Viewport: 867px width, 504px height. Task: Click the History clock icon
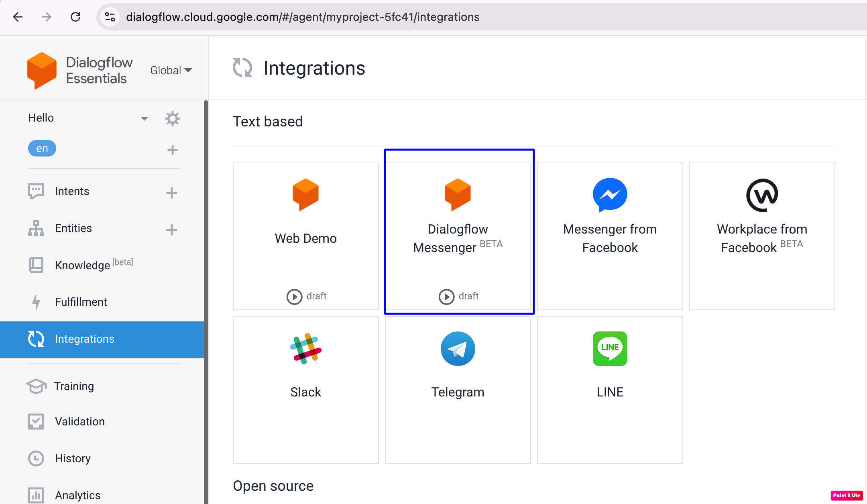(36, 458)
